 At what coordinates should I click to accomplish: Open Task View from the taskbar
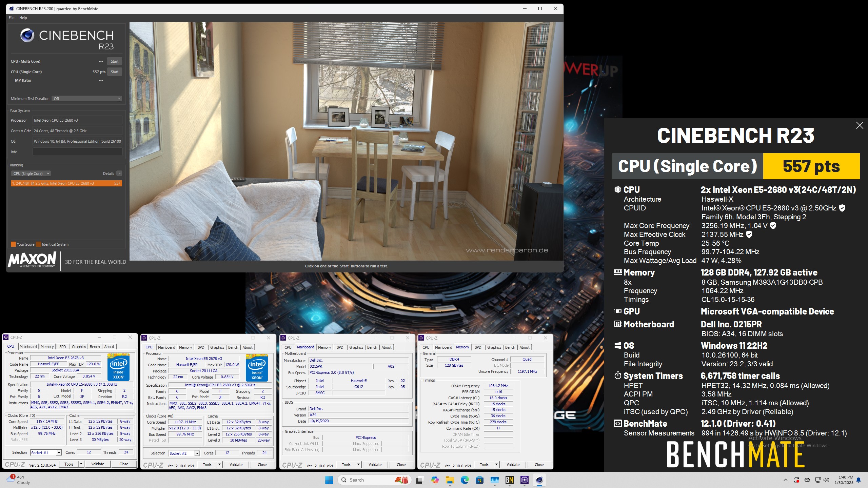tap(419, 480)
